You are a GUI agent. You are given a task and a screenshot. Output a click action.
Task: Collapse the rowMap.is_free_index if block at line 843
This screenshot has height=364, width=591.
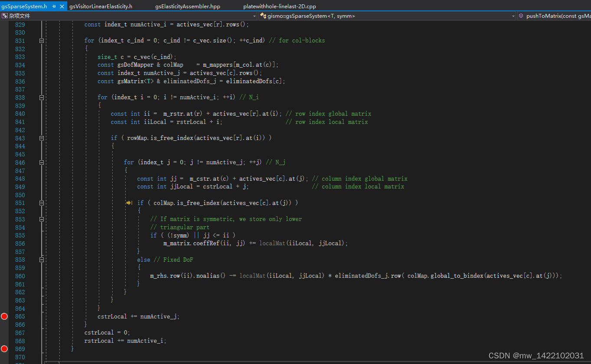[42, 138]
